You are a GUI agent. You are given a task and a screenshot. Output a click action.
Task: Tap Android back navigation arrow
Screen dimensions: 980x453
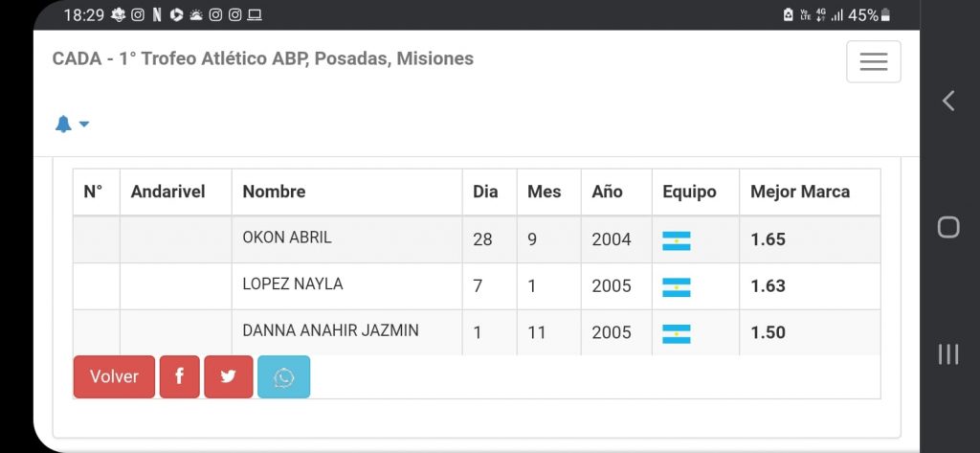tap(947, 101)
